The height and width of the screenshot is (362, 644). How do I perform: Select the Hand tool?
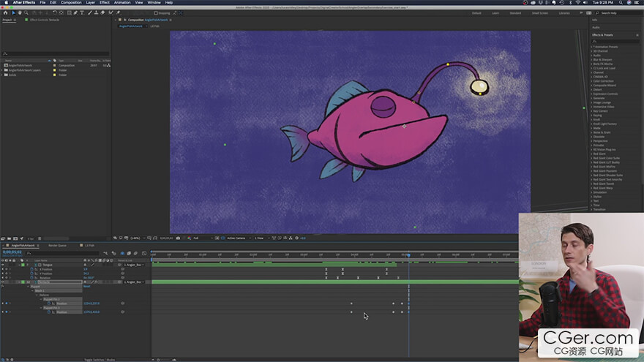[x=20, y=12]
